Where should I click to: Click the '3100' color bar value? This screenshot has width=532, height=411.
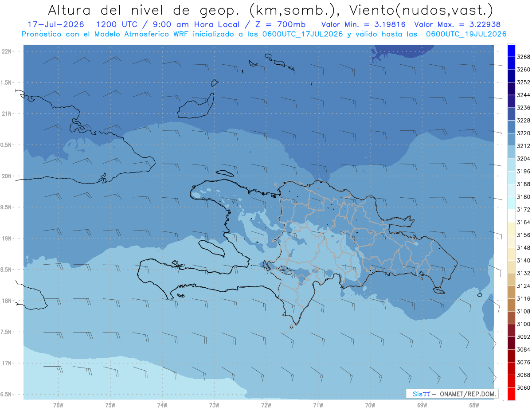point(524,324)
